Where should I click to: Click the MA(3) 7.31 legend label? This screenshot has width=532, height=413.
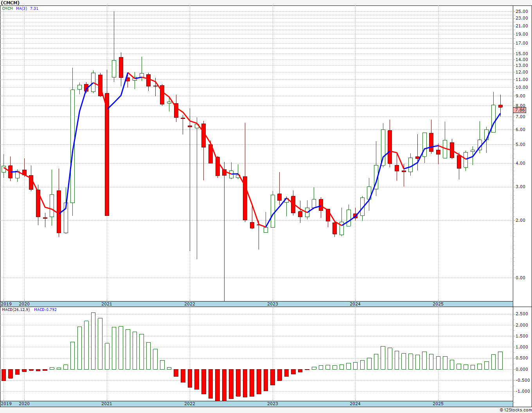tap(27, 8)
